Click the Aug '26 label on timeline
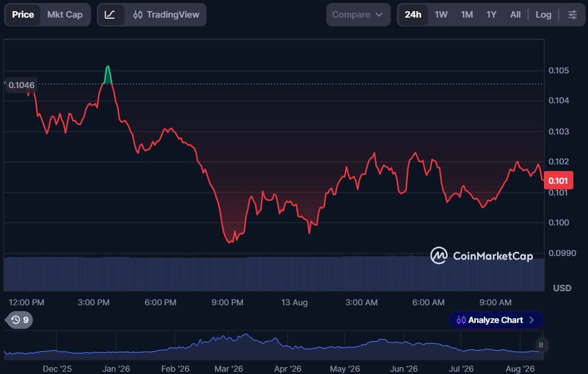This screenshot has width=588, height=374. click(520, 369)
